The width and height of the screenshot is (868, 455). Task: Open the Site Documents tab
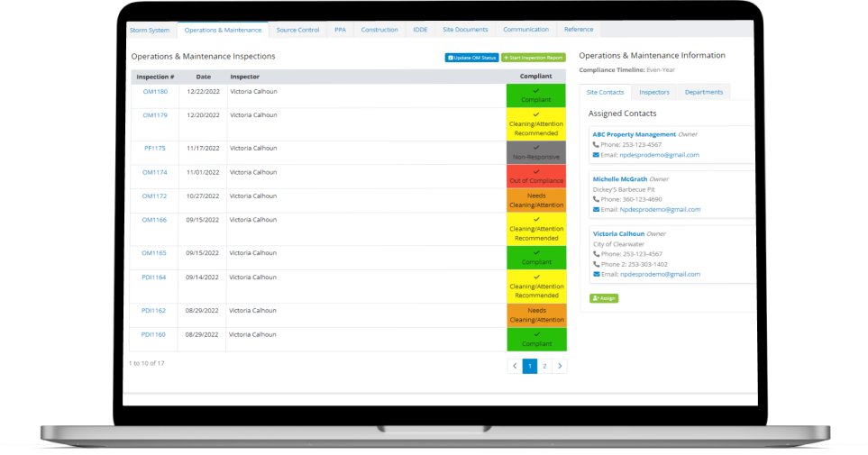pyautogui.click(x=466, y=30)
